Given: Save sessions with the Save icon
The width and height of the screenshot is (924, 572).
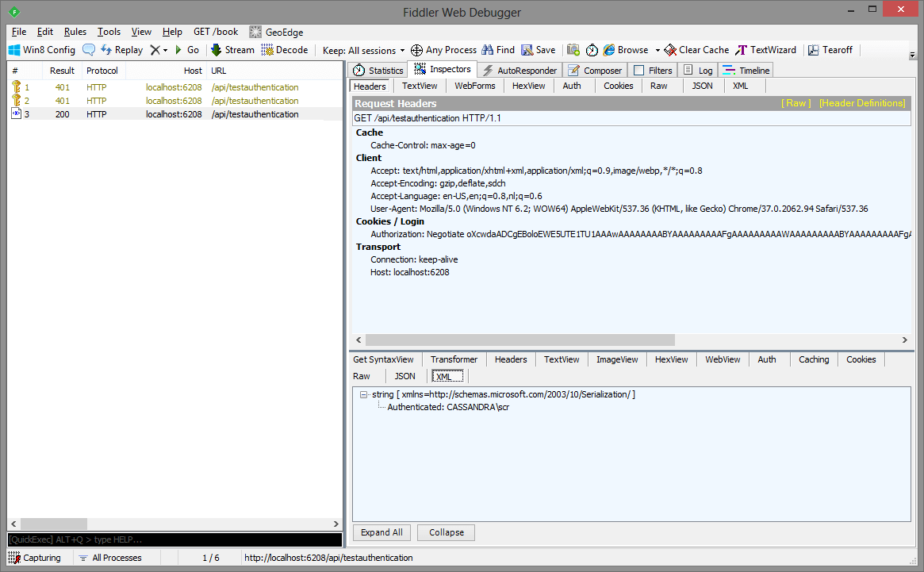Looking at the screenshot, I should (x=538, y=50).
